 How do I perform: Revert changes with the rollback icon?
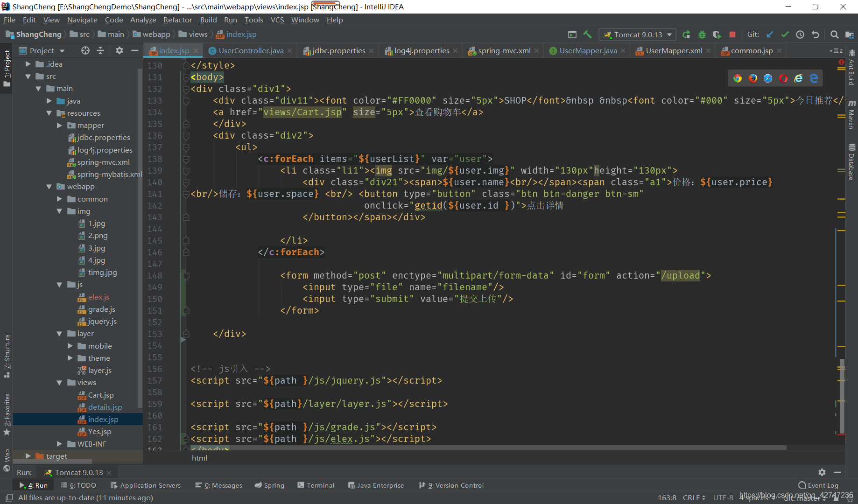tap(816, 35)
